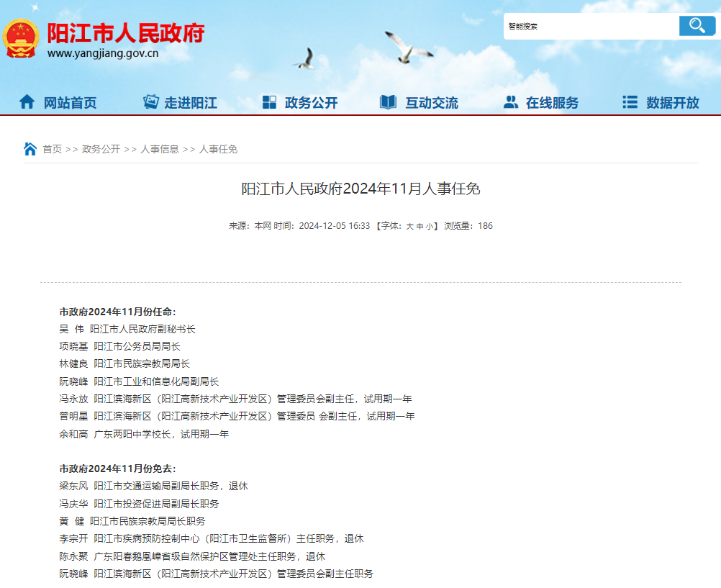The image size is (721, 588).
Task: Click the line 黄 健 阳江市民族宗教局局长职务
Action: pos(132,521)
